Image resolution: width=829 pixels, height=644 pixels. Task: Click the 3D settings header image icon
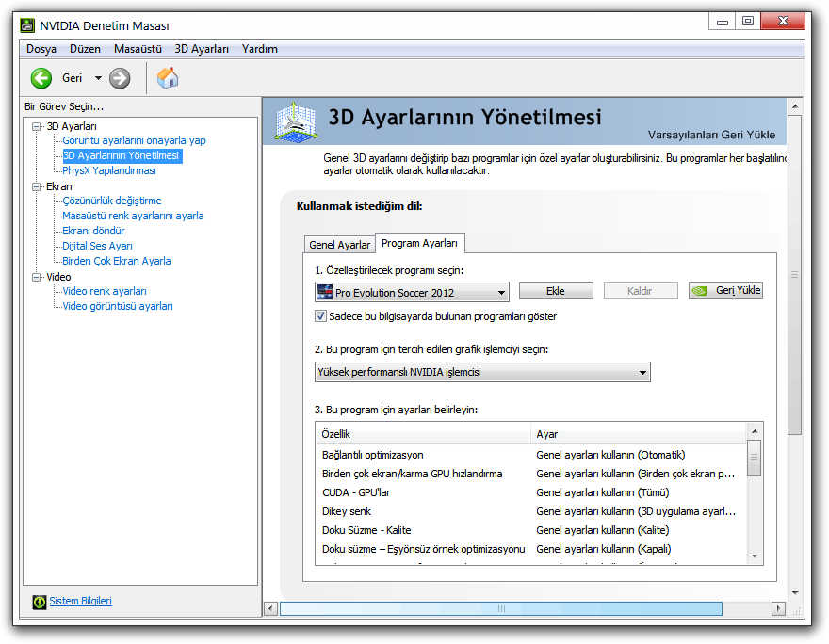coord(294,121)
